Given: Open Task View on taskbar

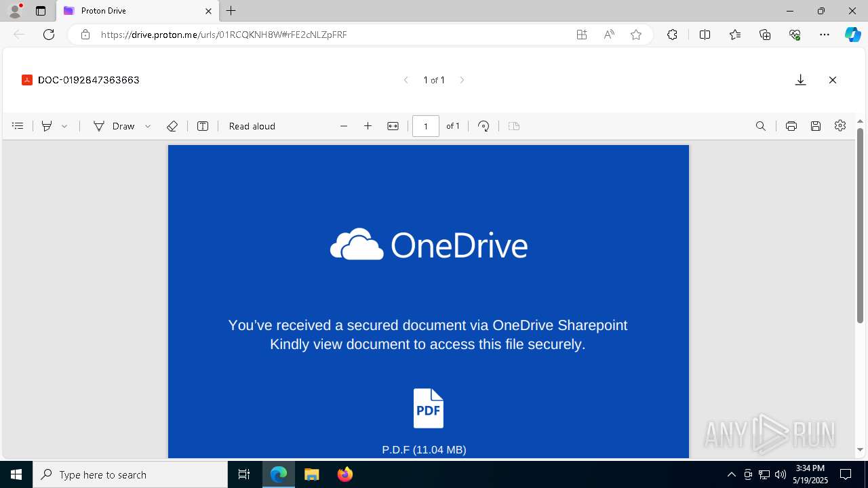Looking at the screenshot, I should coord(244,474).
